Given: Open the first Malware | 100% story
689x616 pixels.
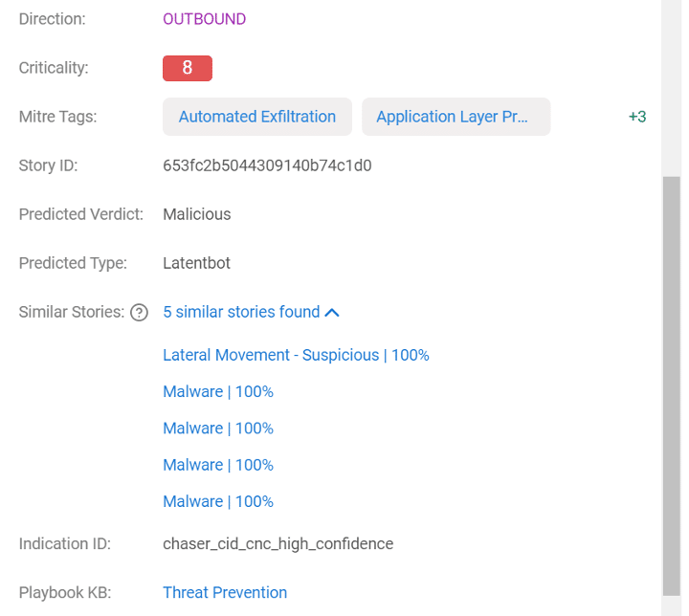Looking at the screenshot, I should 218,391.
